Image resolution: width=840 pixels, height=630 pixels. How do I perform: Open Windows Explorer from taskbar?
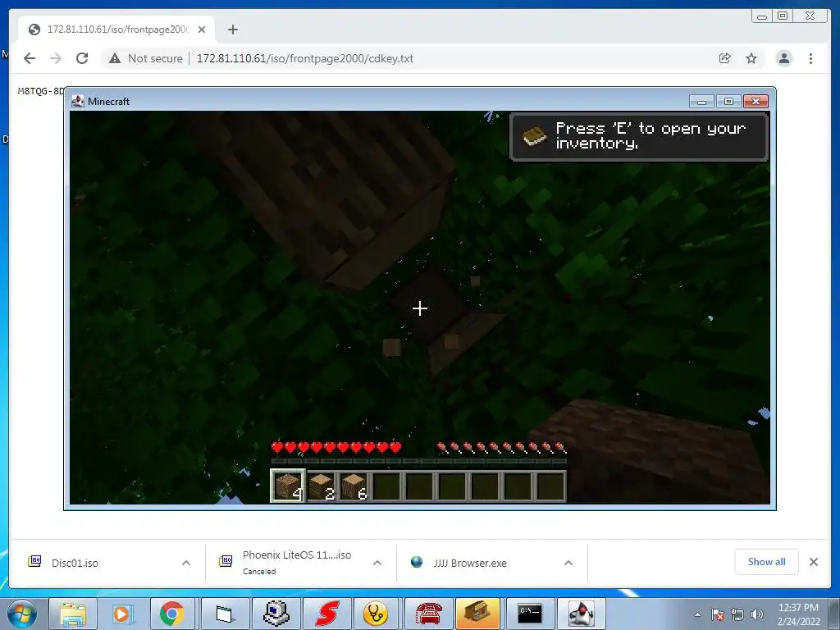coord(73,614)
